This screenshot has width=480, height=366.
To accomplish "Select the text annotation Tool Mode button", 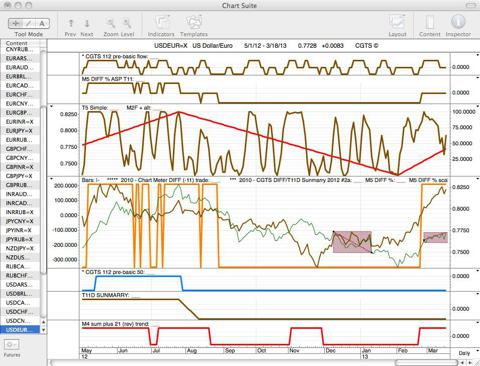I will [42, 23].
